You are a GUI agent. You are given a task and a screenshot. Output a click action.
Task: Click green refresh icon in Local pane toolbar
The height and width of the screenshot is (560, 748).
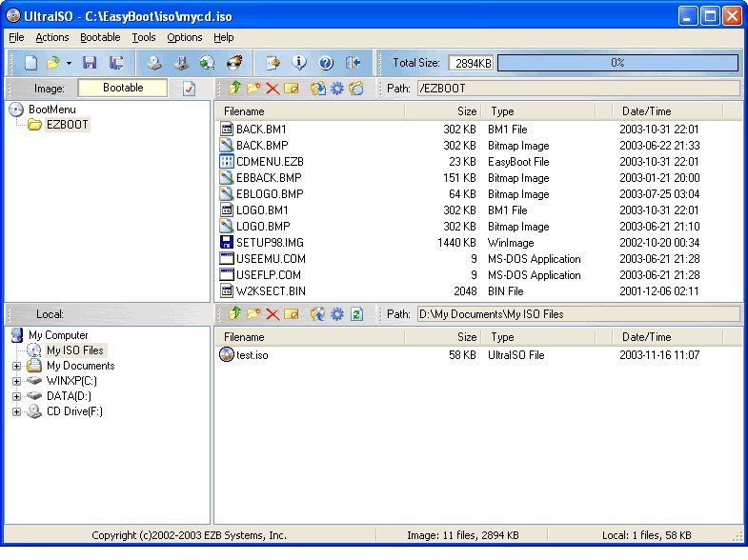coord(356,314)
